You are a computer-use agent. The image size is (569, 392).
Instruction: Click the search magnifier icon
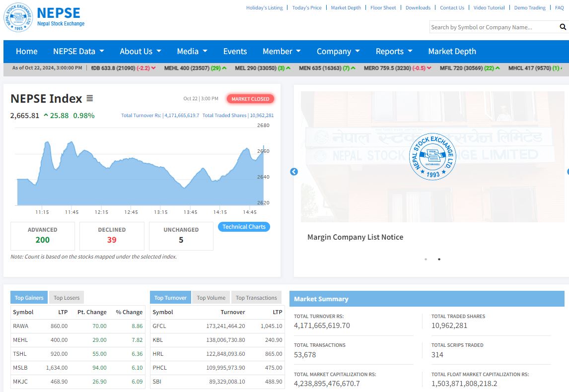point(563,27)
